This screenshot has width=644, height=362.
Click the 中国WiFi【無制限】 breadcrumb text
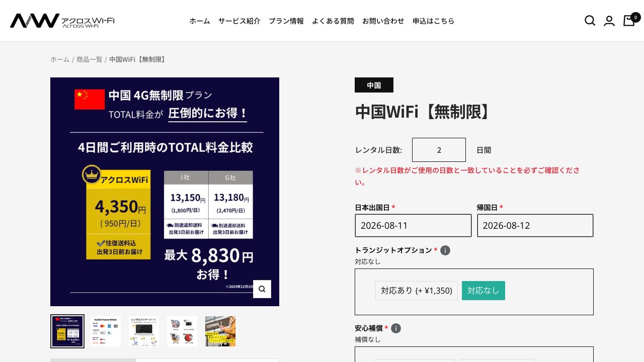click(138, 59)
